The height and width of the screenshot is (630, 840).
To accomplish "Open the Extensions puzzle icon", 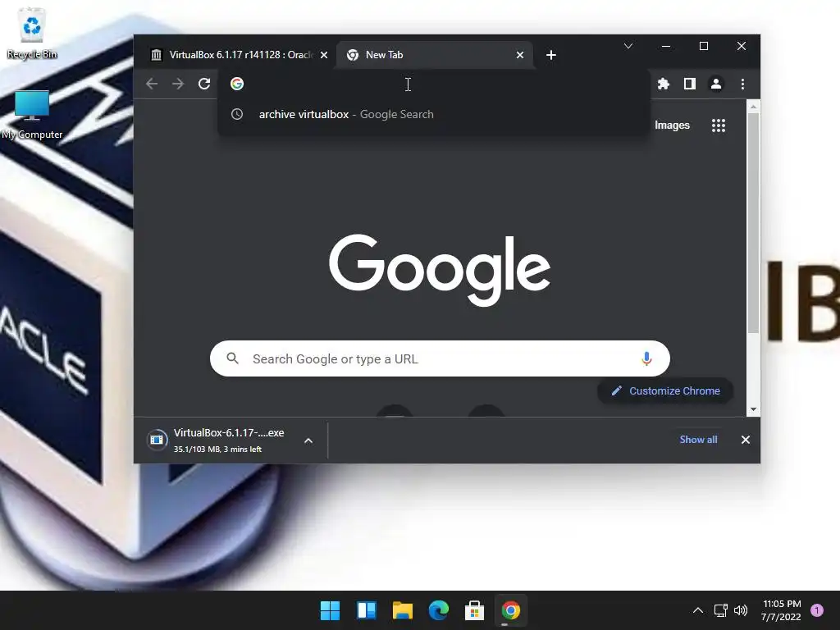I will (x=663, y=84).
